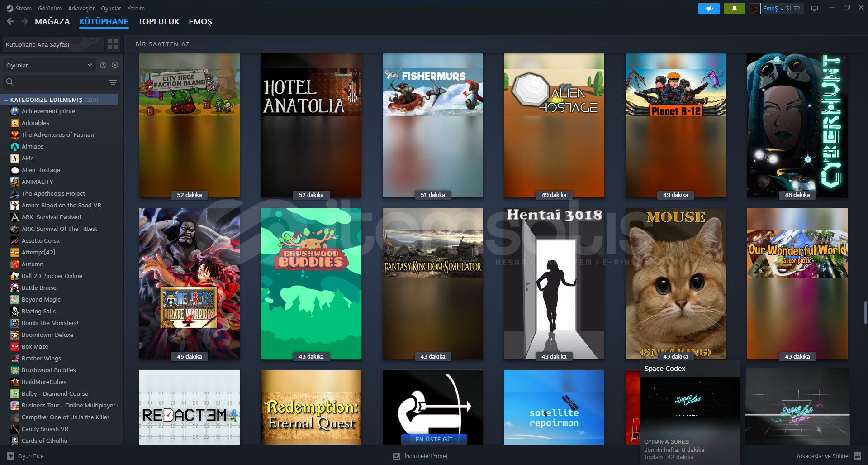Select The Apotheosis Project in list
The width and height of the screenshot is (868, 465).
(53, 193)
